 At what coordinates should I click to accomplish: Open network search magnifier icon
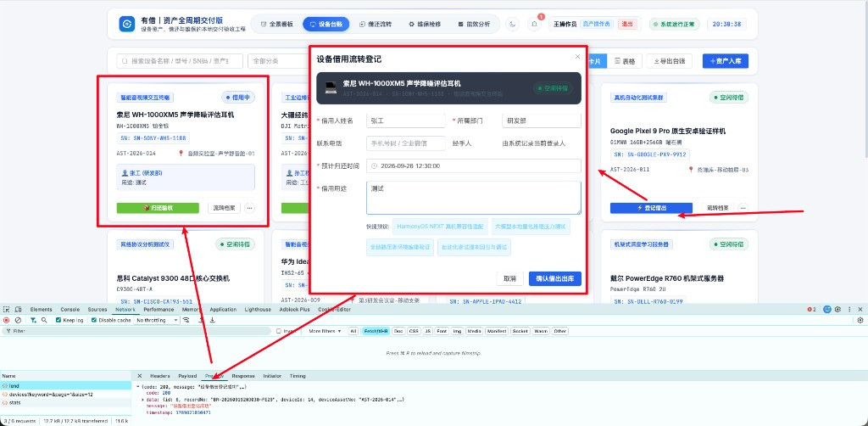tap(44, 320)
